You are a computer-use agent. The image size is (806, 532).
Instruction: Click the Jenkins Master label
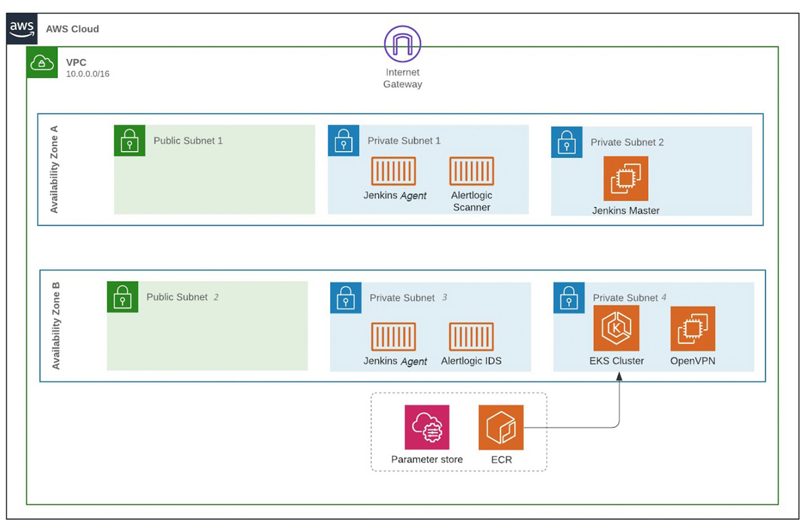coord(626,211)
